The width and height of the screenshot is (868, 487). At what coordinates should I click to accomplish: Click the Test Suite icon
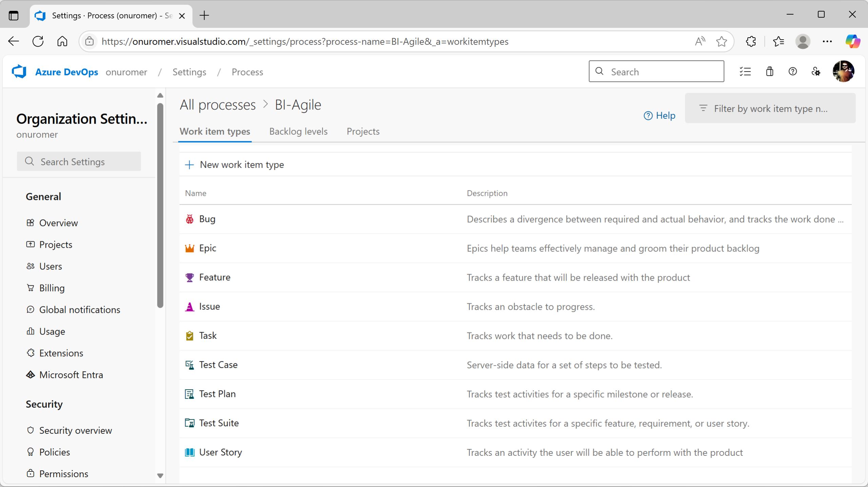[190, 424]
